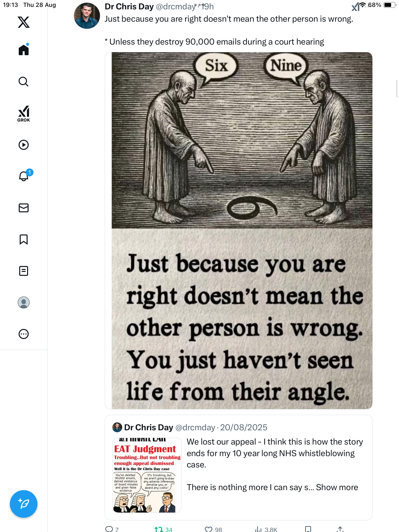Go to the Home feed
The image size is (399, 532).
click(x=24, y=50)
